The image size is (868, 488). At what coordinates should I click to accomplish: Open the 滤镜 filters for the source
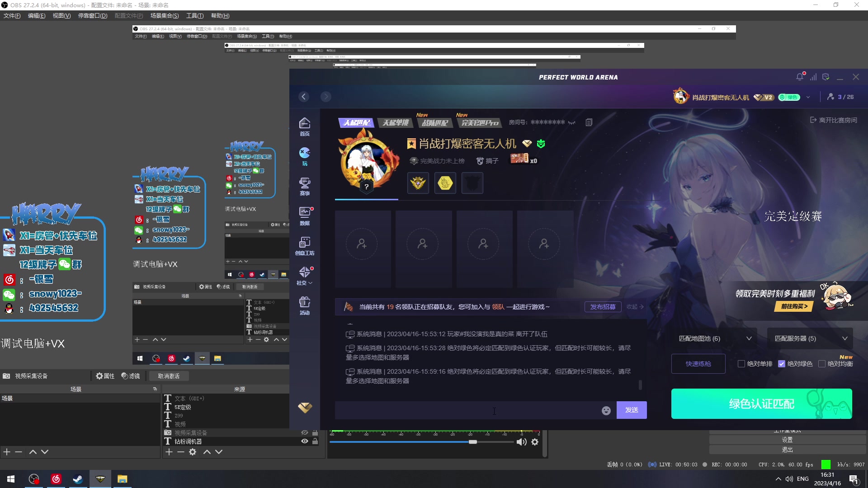pos(131,376)
